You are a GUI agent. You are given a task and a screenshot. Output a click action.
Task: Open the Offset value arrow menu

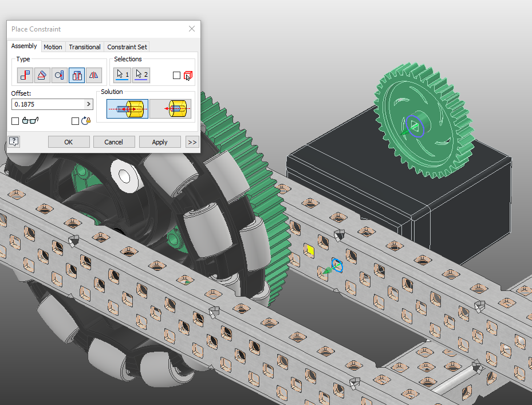point(89,104)
